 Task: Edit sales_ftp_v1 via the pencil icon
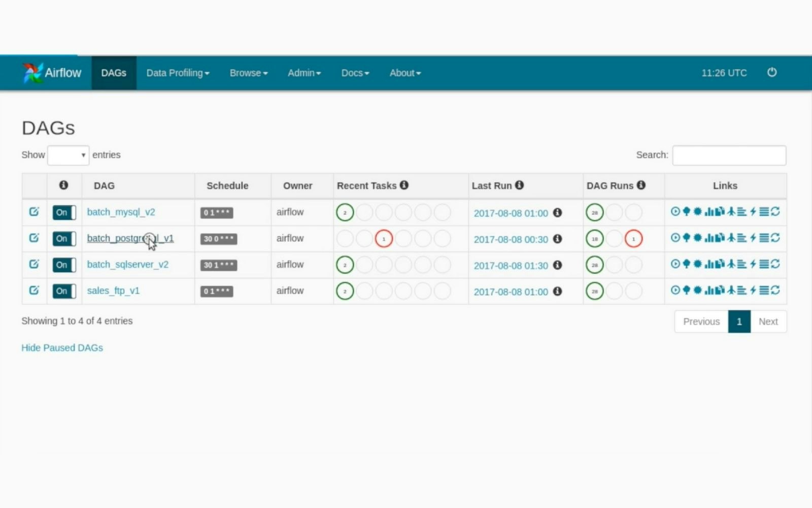(x=34, y=290)
